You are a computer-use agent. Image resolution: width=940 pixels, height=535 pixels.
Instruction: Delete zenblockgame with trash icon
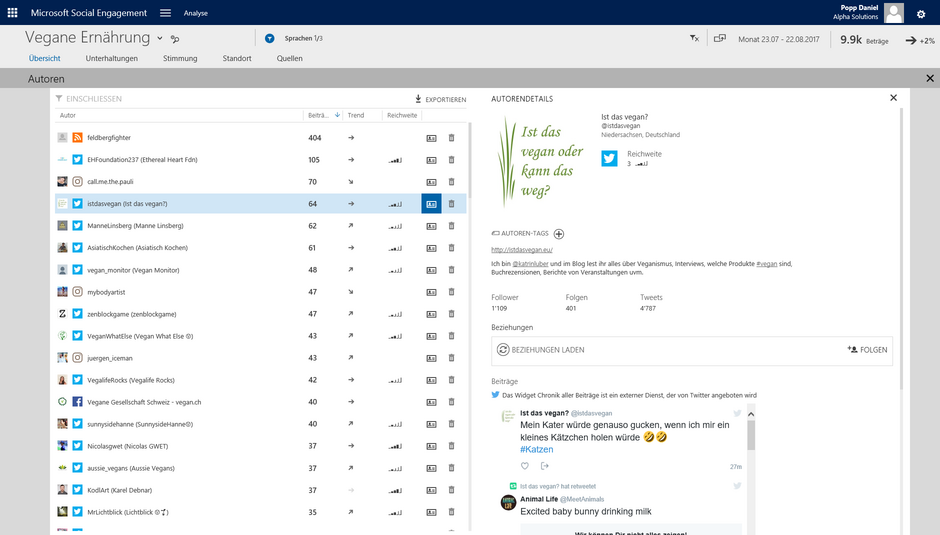coord(451,314)
